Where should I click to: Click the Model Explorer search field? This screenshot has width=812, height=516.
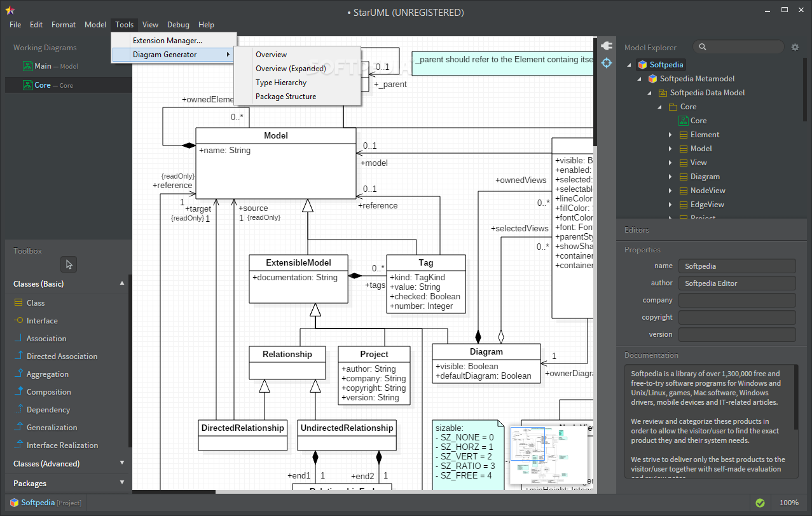pos(738,47)
